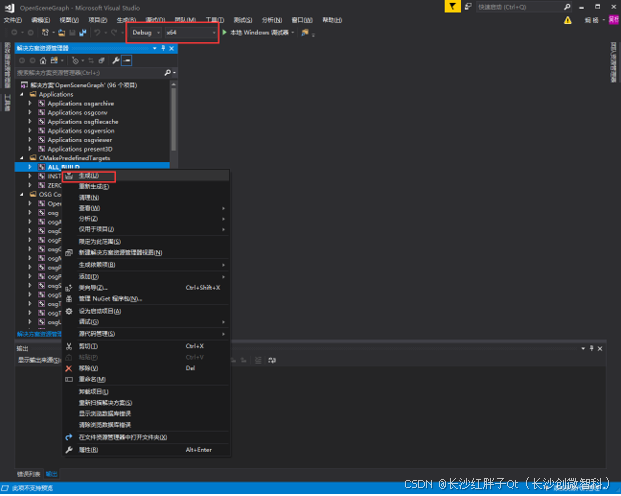Open the Window (窗口) menu
The height and width of the screenshot is (496, 621).
pyautogui.click(x=302, y=20)
